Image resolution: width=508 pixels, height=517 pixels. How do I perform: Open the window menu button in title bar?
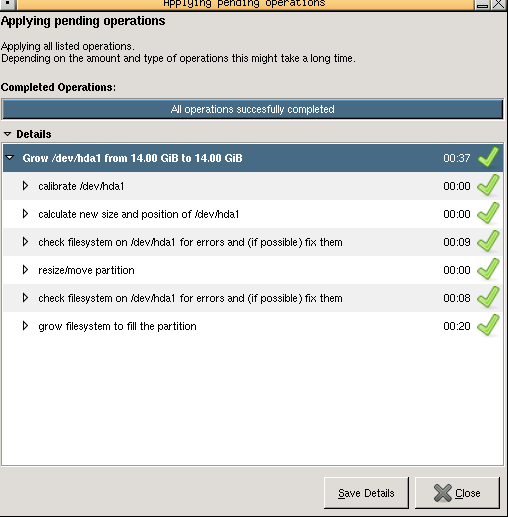(x=7, y=4)
